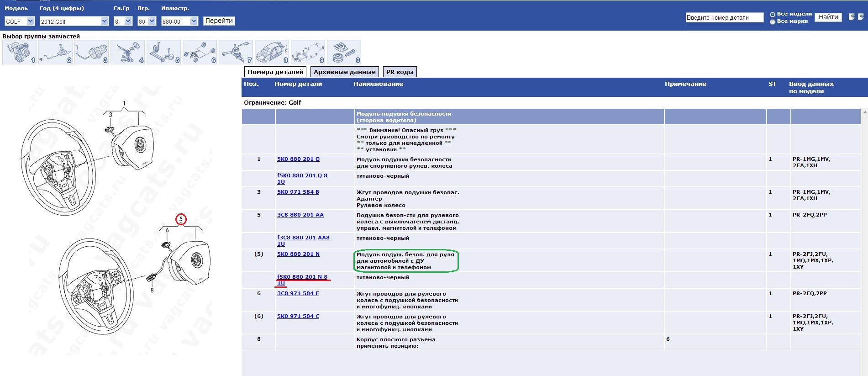Select engine parts group 1 icon
Viewport: 868px width, 376px height.
tap(19, 52)
